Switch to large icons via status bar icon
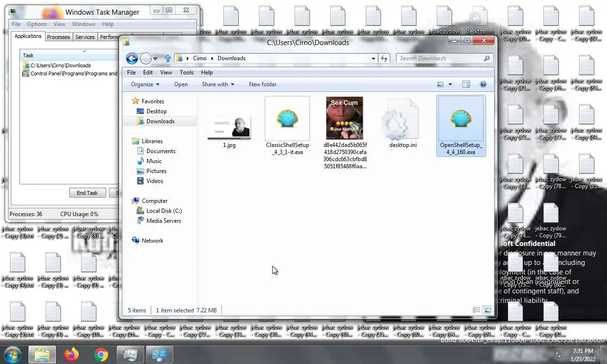The image size is (607, 364). (487, 310)
